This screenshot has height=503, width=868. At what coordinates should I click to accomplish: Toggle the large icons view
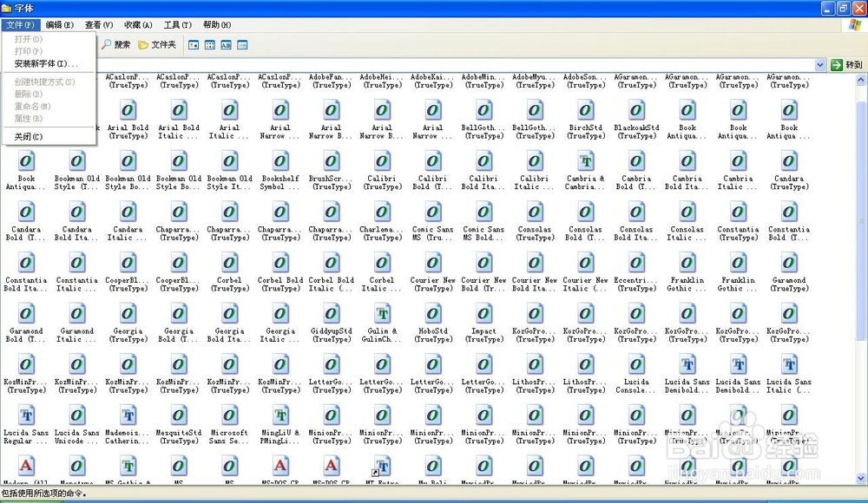[194, 44]
